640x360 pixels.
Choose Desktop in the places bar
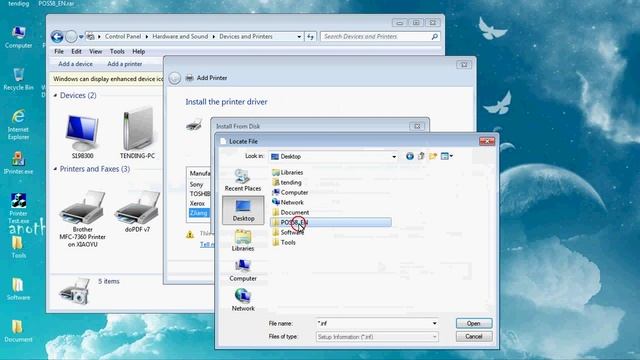tap(243, 210)
